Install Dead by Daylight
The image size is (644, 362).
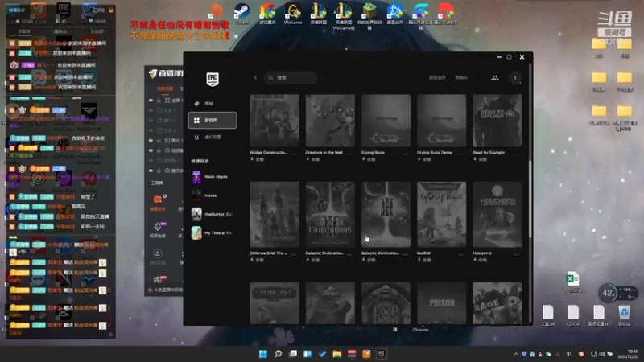(x=480, y=159)
